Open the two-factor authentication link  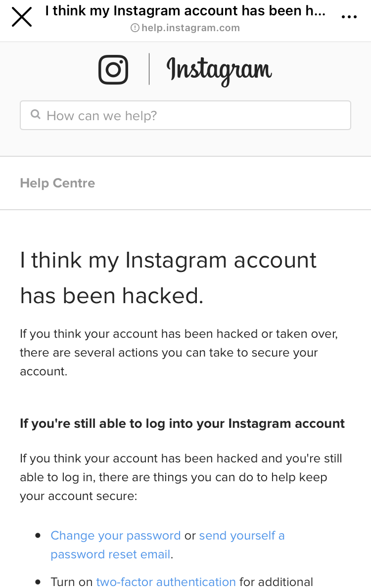point(166,582)
